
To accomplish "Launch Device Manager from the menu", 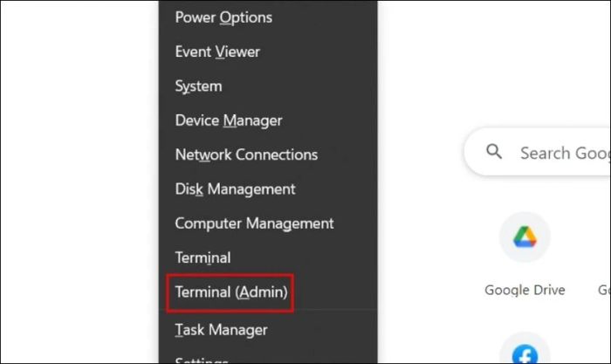I will (x=229, y=120).
